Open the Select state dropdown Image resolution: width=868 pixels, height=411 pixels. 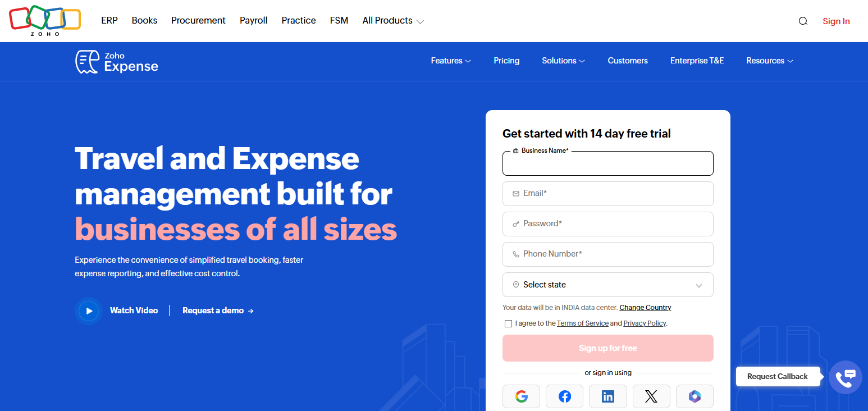click(x=607, y=285)
